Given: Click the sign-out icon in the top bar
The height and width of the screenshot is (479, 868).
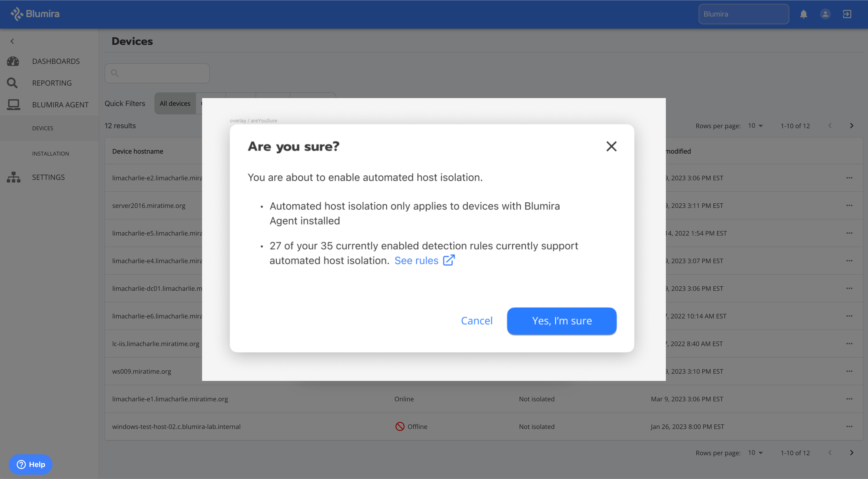Looking at the screenshot, I should [x=847, y=14].
